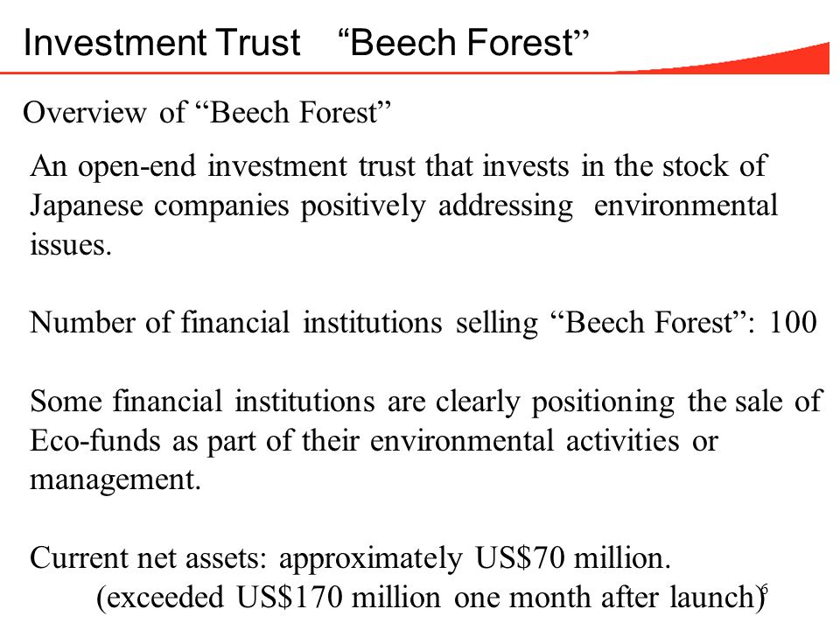The height and width of the screenshot is (630, 840).
Task: Click the red horizontal line under the title
Action: (x=308, y=73)
